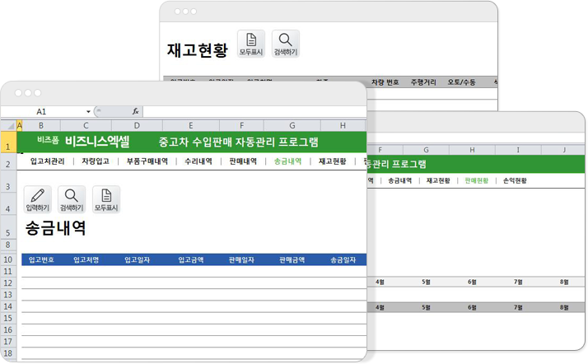Image resolution: width=588 pixels, height=364 pixels.
Task: Click the 중고차 수입판매 자동관리 프로그램 title
Action: (x=239, y=142)
